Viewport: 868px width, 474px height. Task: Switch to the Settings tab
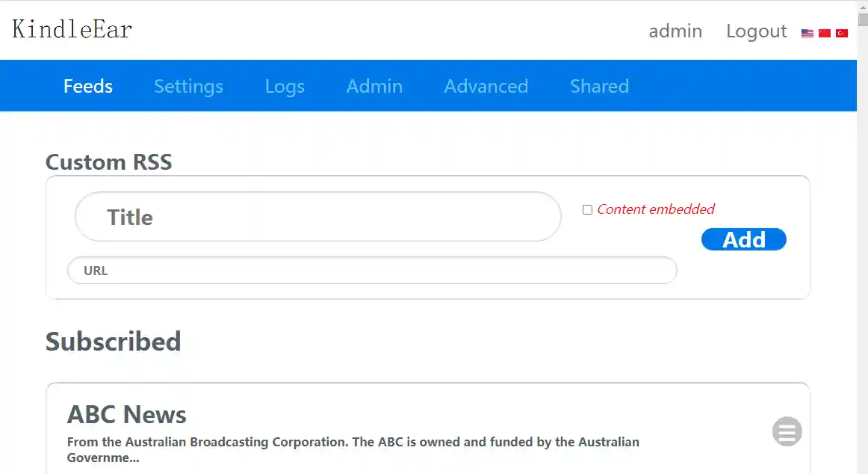coord(188,86)
